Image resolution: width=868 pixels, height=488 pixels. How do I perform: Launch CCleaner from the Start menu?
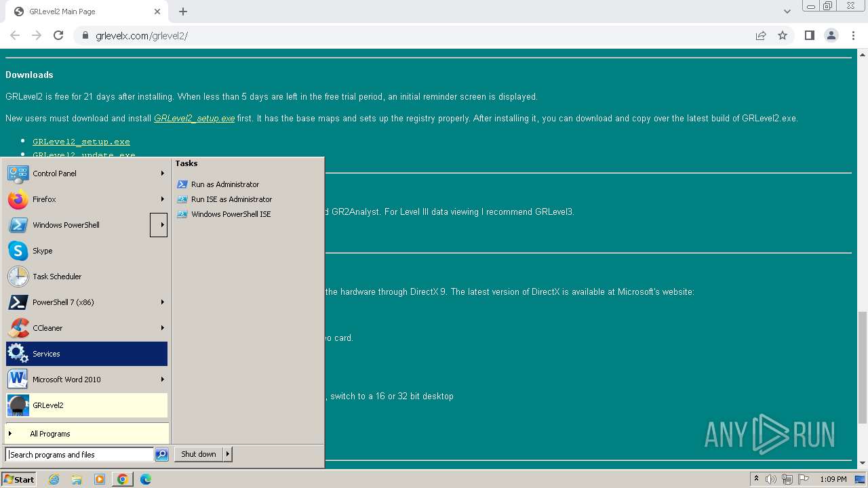pyautogui.click(x=86, y=328)
